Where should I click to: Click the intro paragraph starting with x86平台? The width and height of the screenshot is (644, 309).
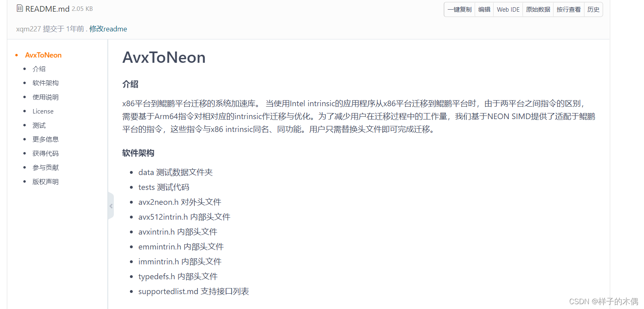click(359, 117)
